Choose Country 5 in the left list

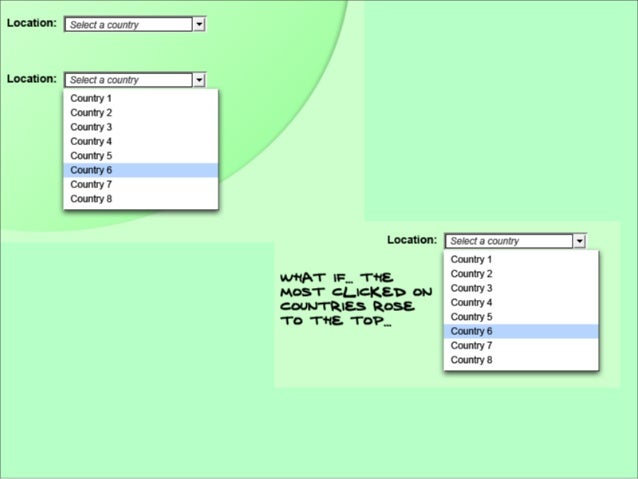(x=141, y=155)
